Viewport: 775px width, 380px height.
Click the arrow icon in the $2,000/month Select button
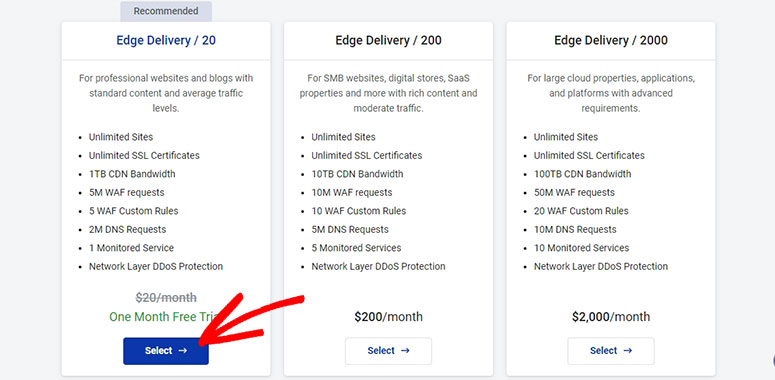(x=628, y=350)
